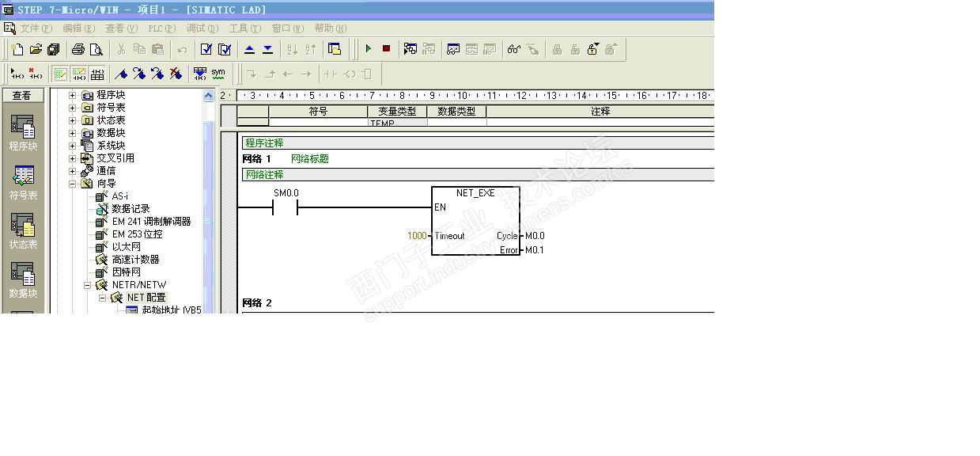Viewport: 980px width, 456px height.
Task: Collapse the 向导 tree node
Action: 73,184
